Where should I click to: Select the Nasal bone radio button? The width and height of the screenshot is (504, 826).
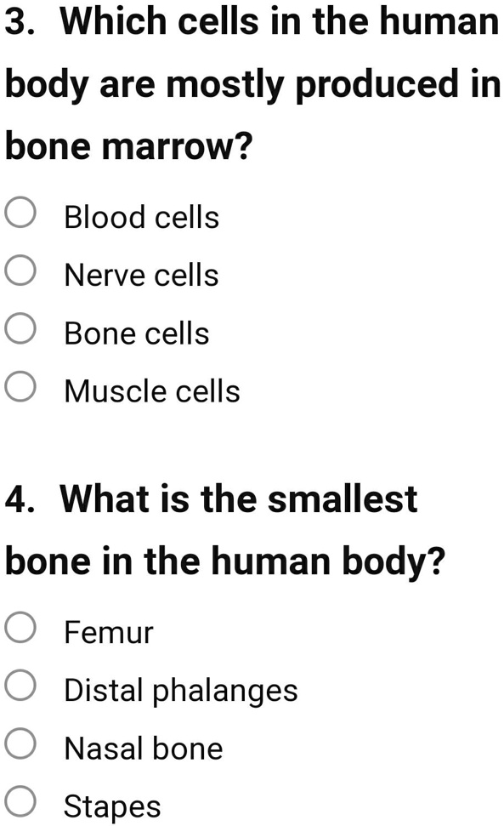(x=19, y=741)
